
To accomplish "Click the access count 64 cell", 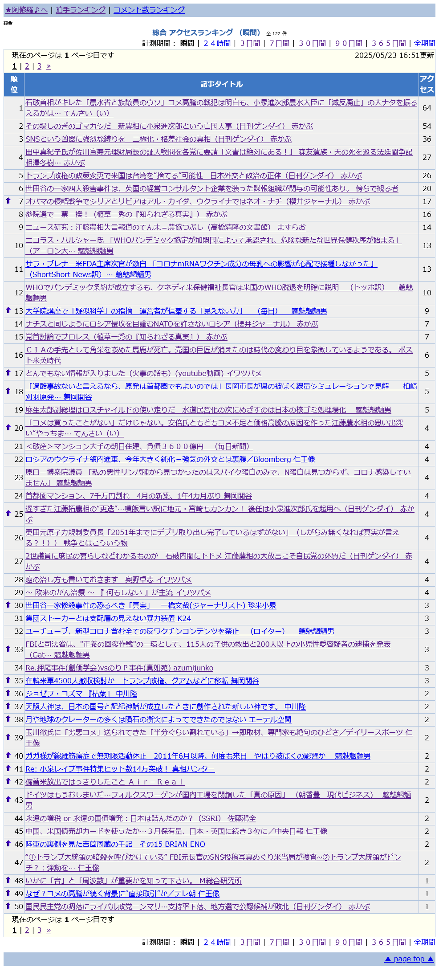I will [427, 108].
